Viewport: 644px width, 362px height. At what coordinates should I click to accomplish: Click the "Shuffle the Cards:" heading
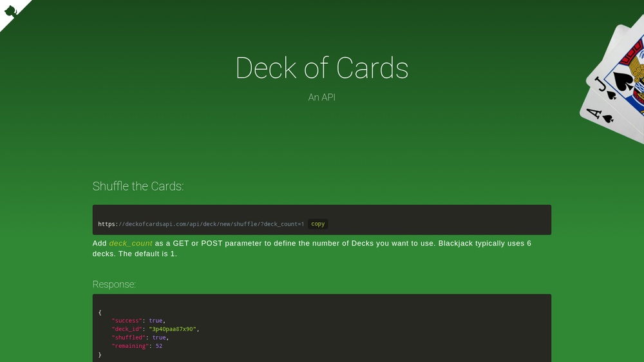tap(138, 186)
